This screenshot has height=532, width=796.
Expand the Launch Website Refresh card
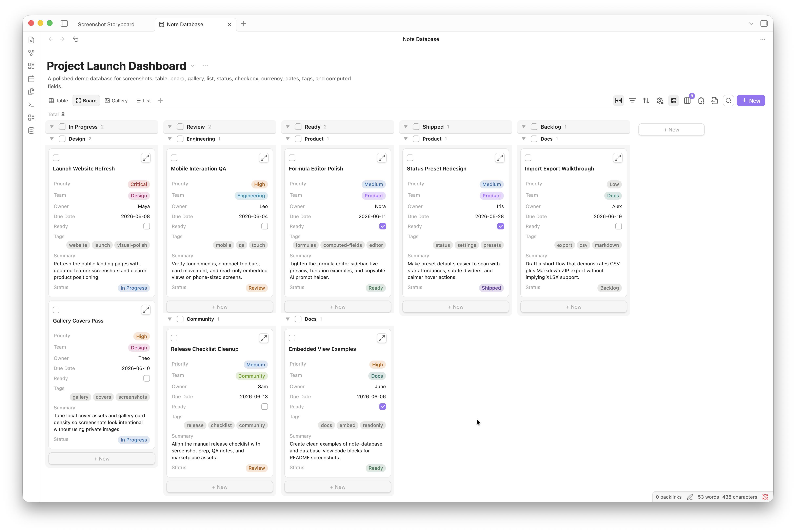coord(146,158)
